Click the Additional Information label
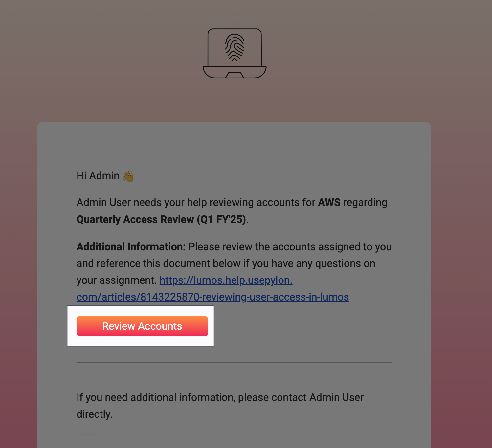 point(131,247)
